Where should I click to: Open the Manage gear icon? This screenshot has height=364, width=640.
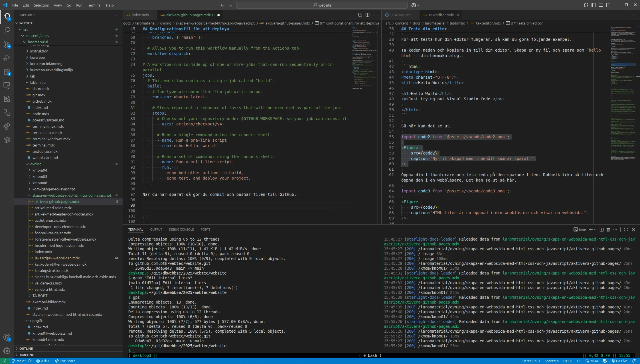7,351
